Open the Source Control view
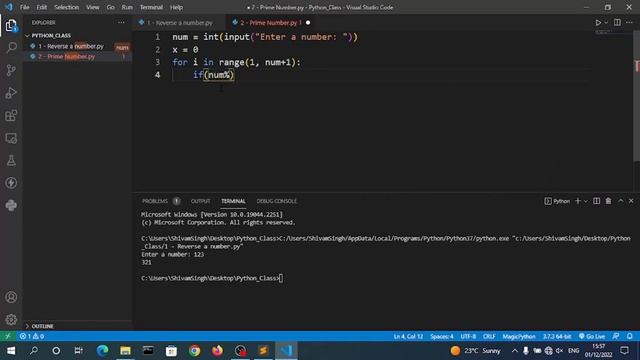 pos(11,70)
